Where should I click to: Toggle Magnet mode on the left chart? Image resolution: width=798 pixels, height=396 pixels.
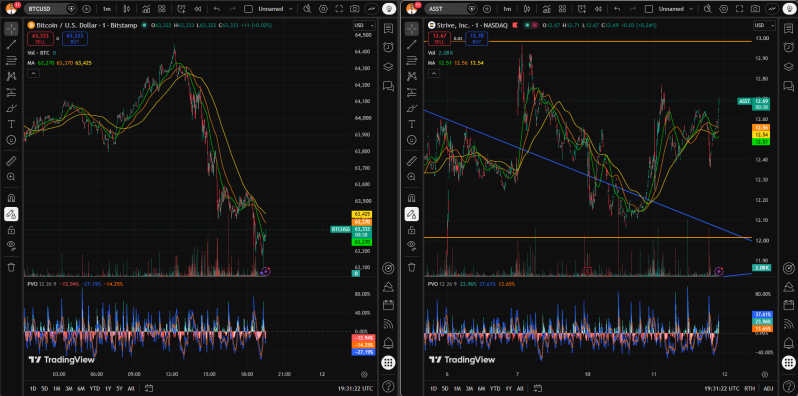[11, 198]
